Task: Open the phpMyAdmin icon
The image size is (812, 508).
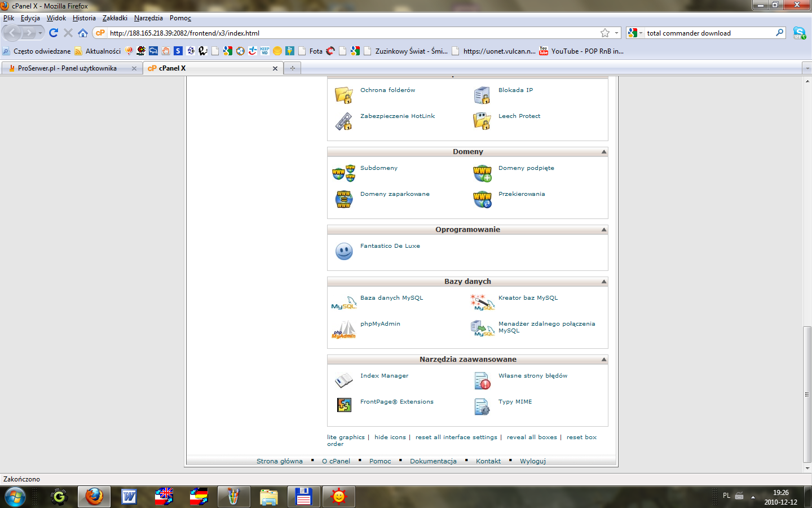Action: (343, 330)
